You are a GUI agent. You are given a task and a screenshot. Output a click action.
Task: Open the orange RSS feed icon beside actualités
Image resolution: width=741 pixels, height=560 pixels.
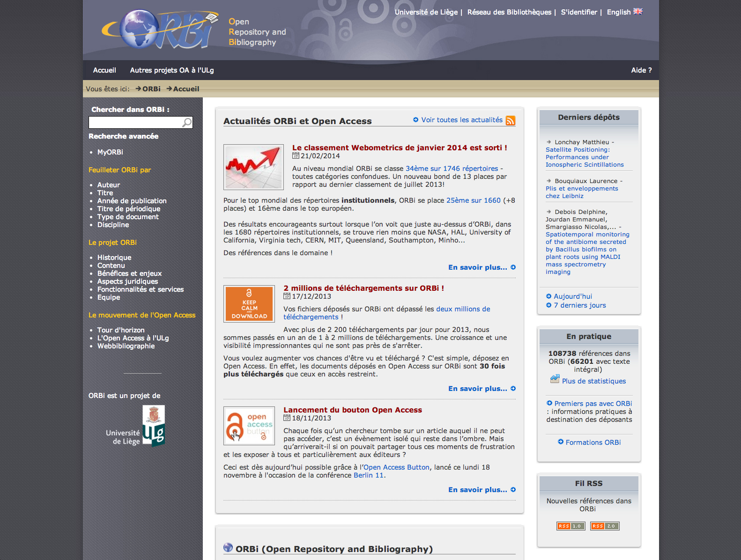pos(511,120)
